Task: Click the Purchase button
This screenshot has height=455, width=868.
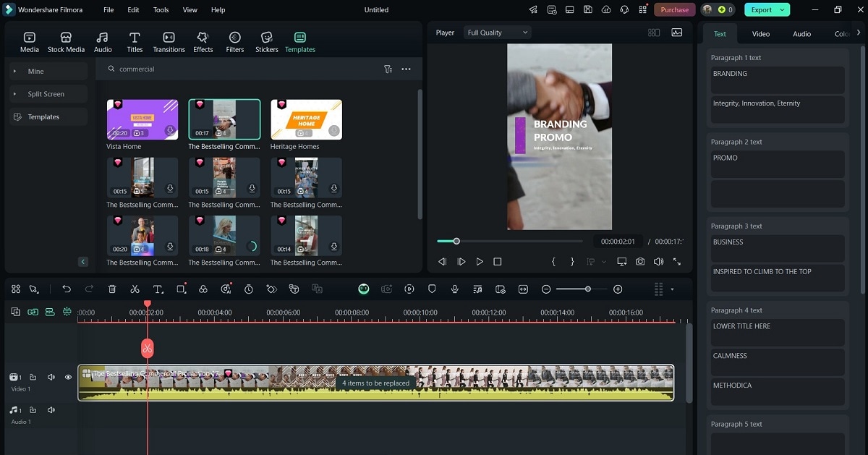Action: coord(674,10)
